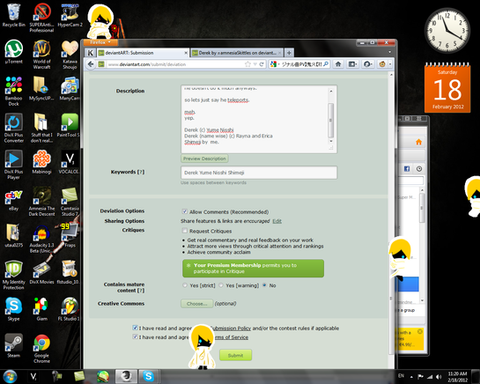Open the Firefox menu button

100,42
